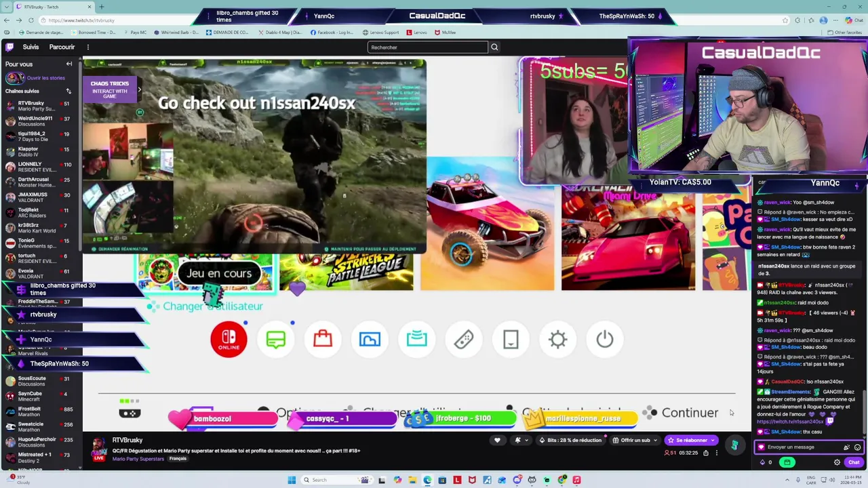
Task: Open the Switch Album icon
Action: tap(370, 339)
